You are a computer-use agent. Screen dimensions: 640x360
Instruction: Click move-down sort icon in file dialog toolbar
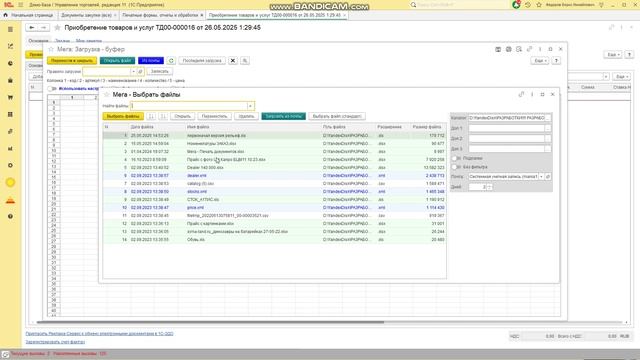(x=163, y=116)
